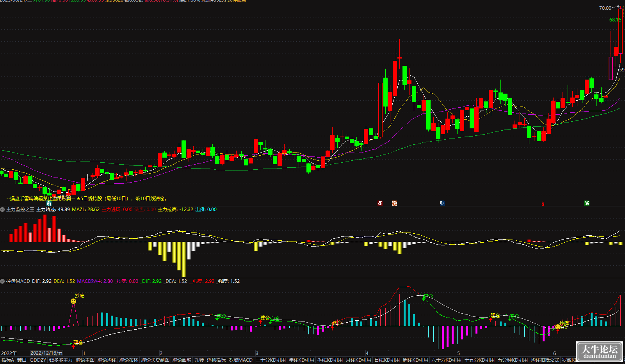Switch to the 缠论均线 tab
This screenshot has width=625, height=364.
coord(107,360)
